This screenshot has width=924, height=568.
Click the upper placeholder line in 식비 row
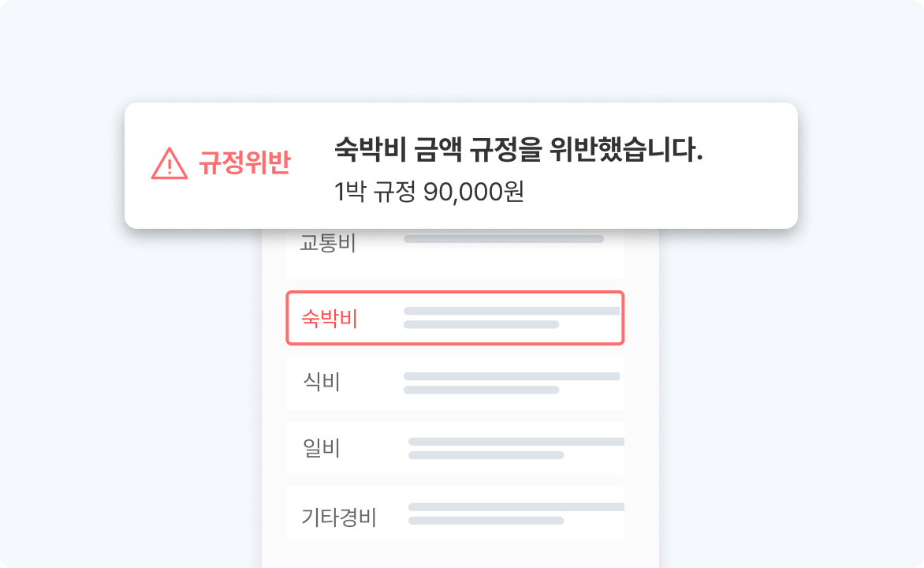511,377
